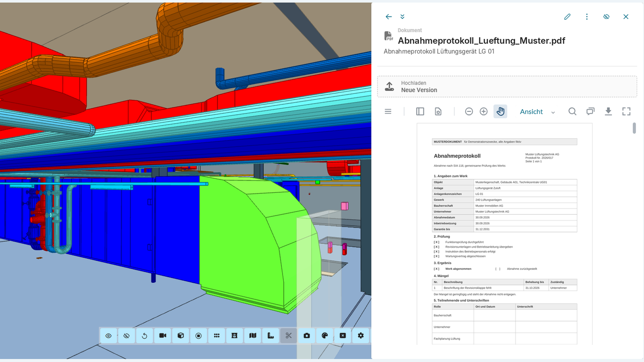Open the PDF comments panel icon
This screenshot has height=362, width=644.
[590, 111]
